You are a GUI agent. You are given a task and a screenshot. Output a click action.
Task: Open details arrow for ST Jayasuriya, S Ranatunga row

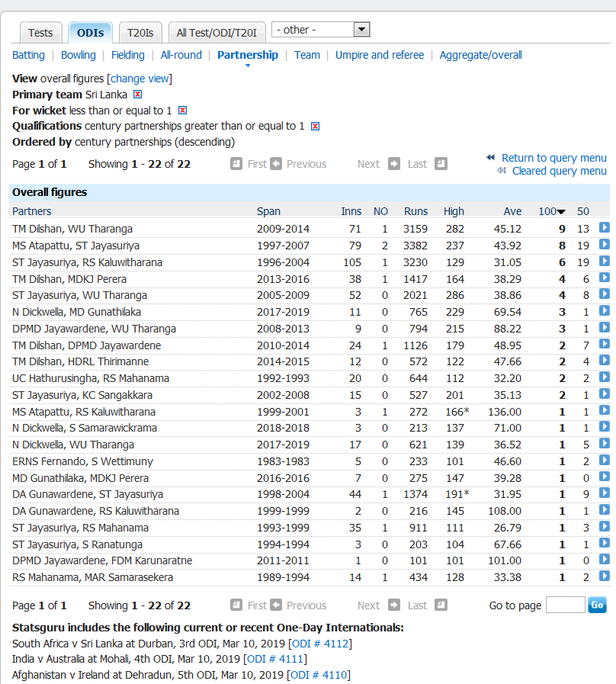click(605, 543)
